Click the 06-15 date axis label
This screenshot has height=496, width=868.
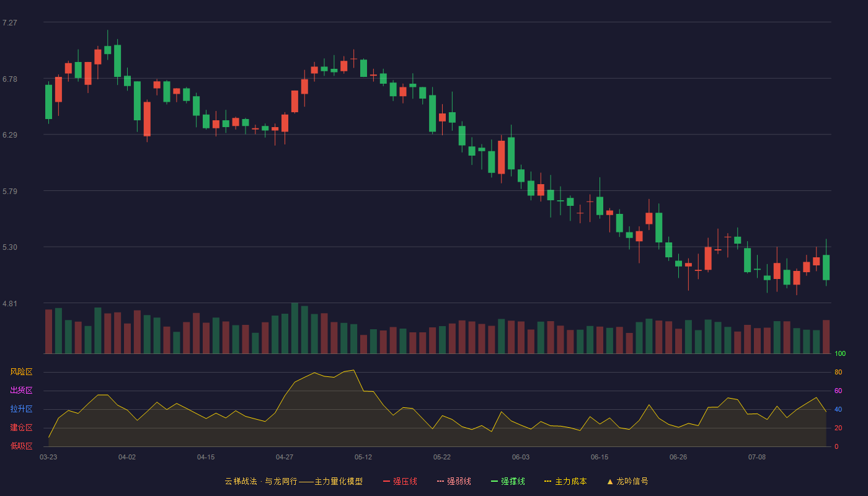[x=600, y=457]
